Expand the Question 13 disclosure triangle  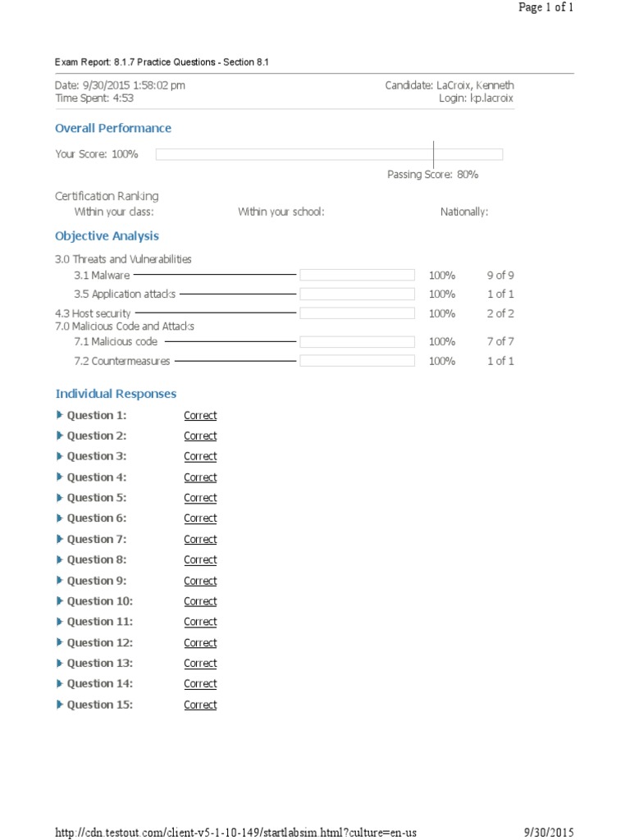click(59, 663)
